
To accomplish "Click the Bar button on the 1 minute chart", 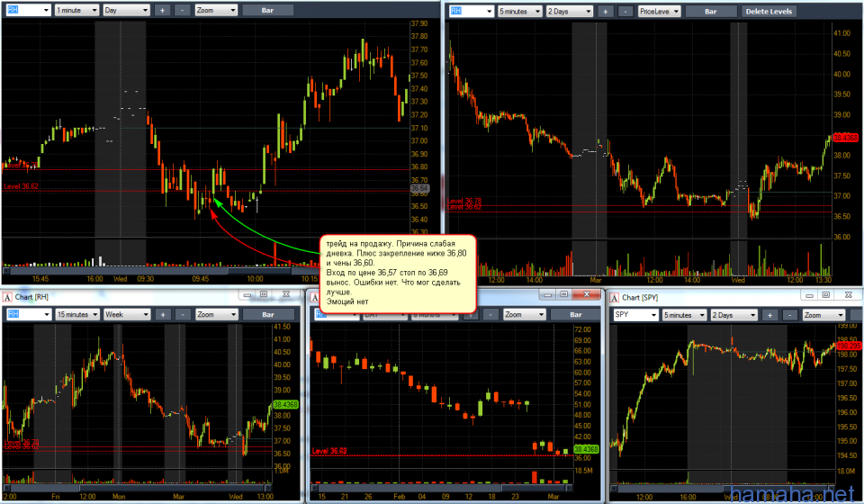I will pyautogui.click(x=267, y=10).
